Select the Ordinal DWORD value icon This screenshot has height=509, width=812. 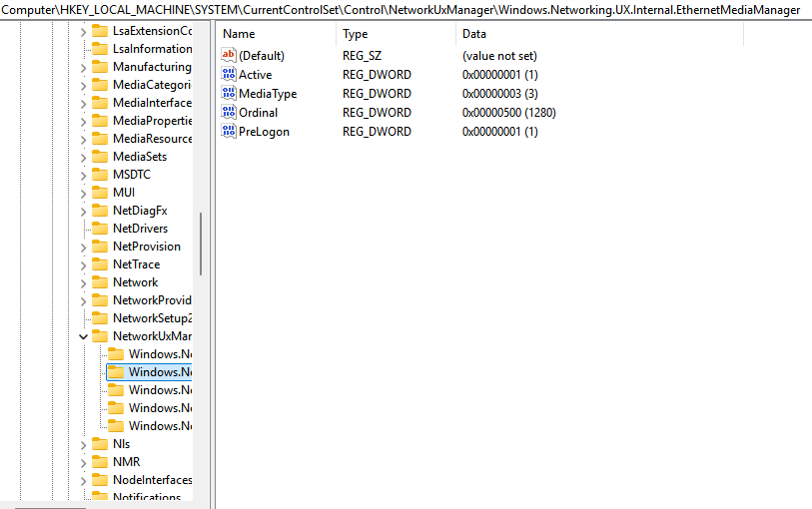tap(229, 112)
